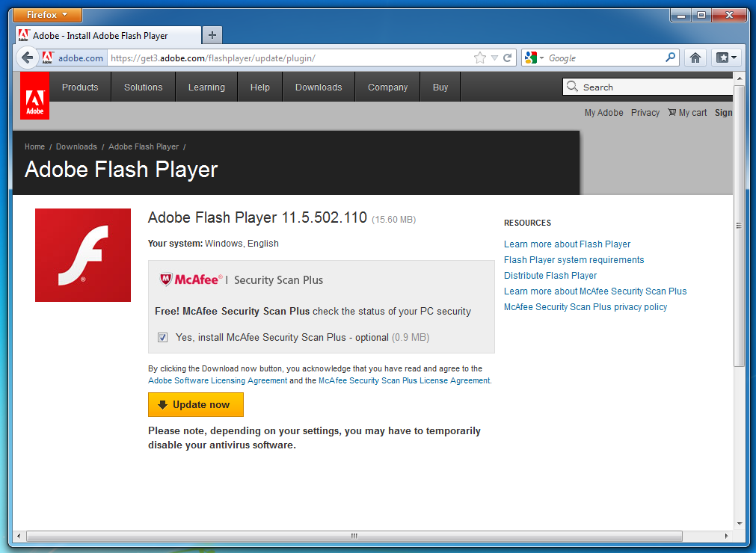Open the Products menu
The width and height of the screenshot is (756, 553).
[x=80, y=87]
